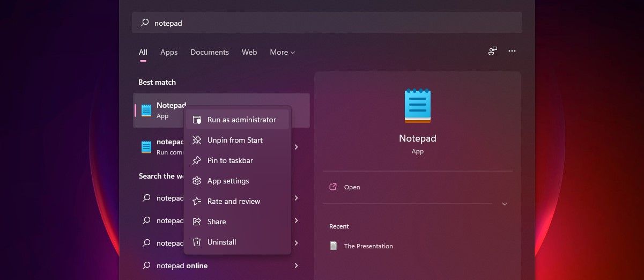Click The Presentation document icon
644x280 pixels.
click(333, 246)
